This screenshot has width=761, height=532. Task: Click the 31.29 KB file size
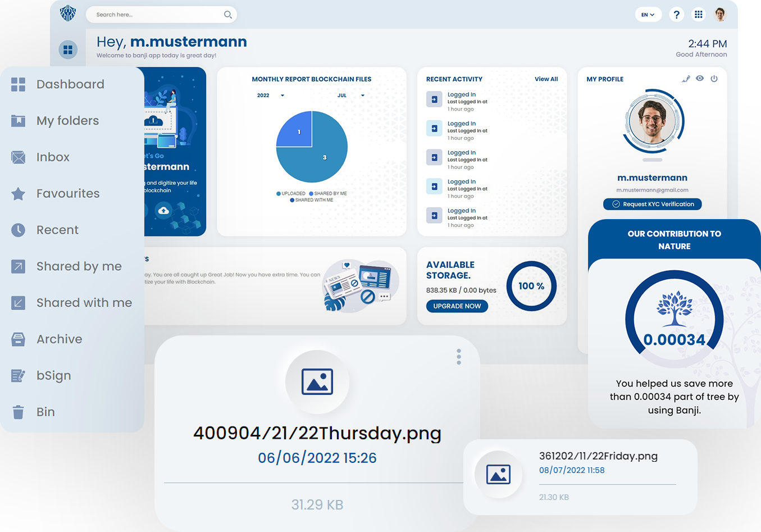point(317,505)
